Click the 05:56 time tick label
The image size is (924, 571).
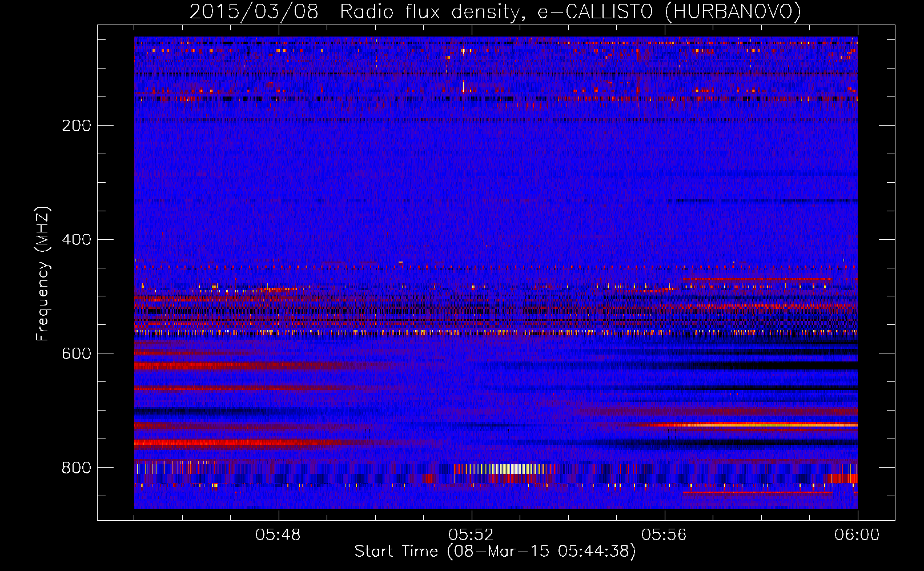[664, 535]
